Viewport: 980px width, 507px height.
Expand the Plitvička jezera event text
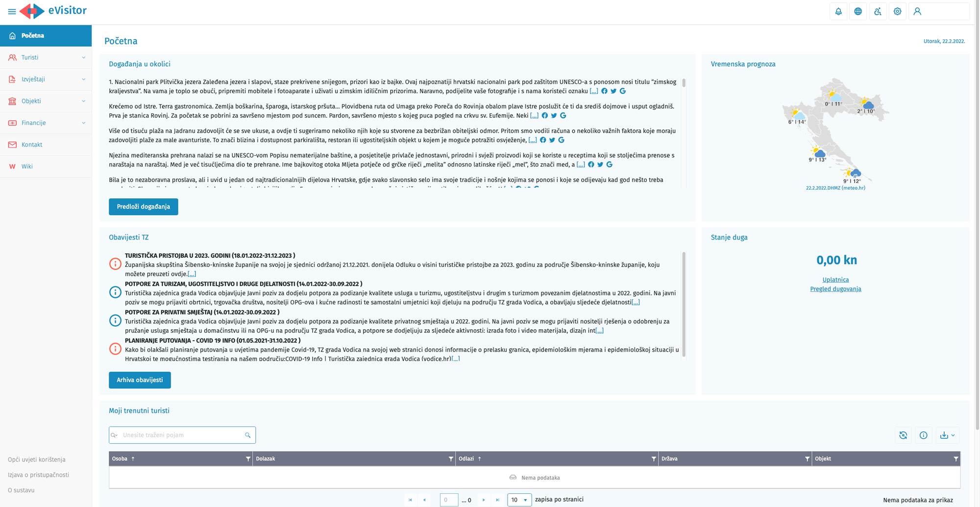pyautogui.click(x=594, y=91)
